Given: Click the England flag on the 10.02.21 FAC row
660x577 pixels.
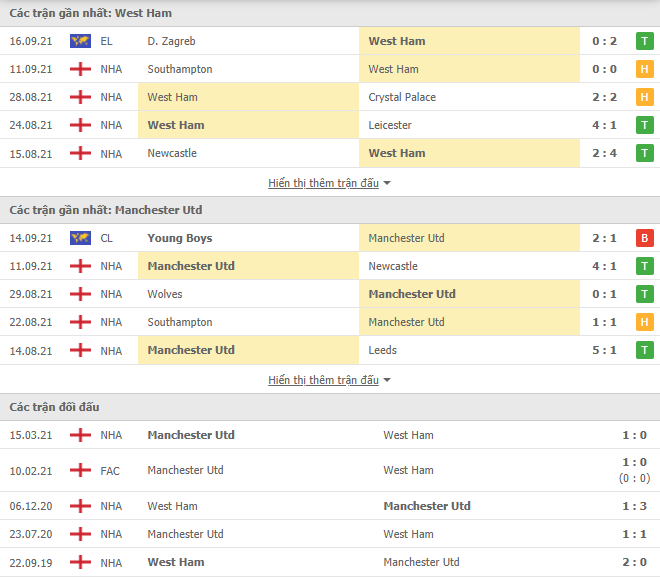Looking at the screenshot, I should tap(80, 470).
